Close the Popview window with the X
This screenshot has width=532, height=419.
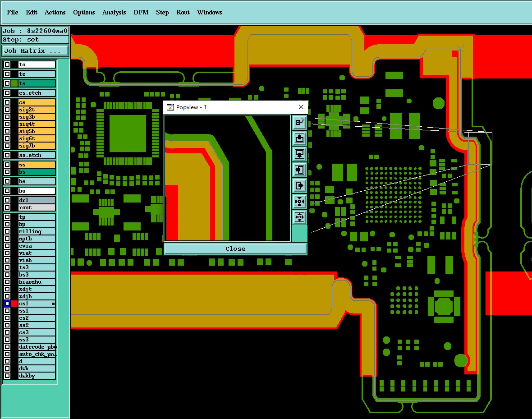pyautogui.click(x=301, y=107)
